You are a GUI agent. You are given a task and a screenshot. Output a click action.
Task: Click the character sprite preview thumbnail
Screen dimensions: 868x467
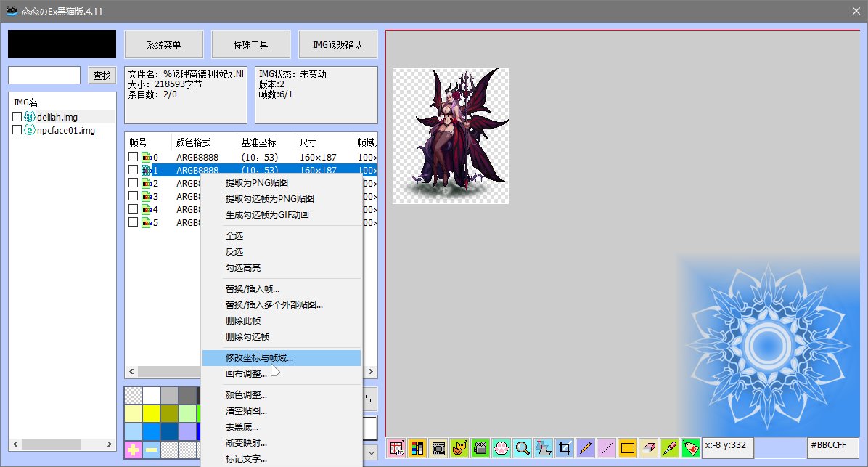[x=451, y=136]
